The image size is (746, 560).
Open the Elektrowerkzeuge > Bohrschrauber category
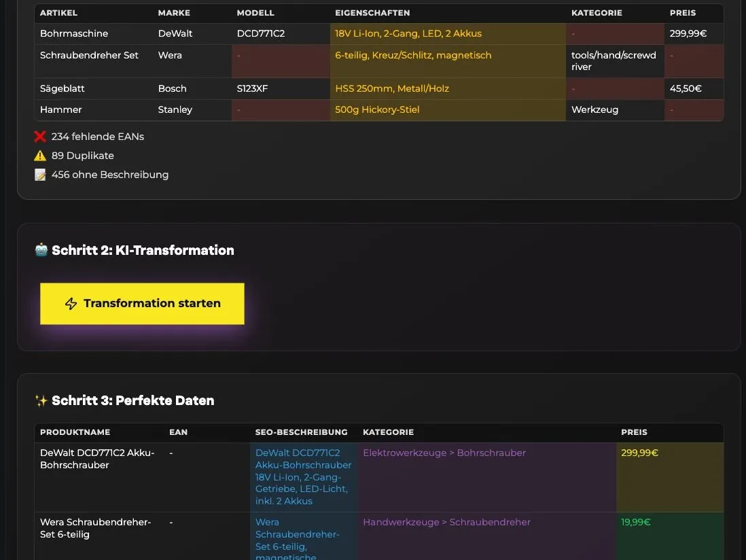click(444, 453)
